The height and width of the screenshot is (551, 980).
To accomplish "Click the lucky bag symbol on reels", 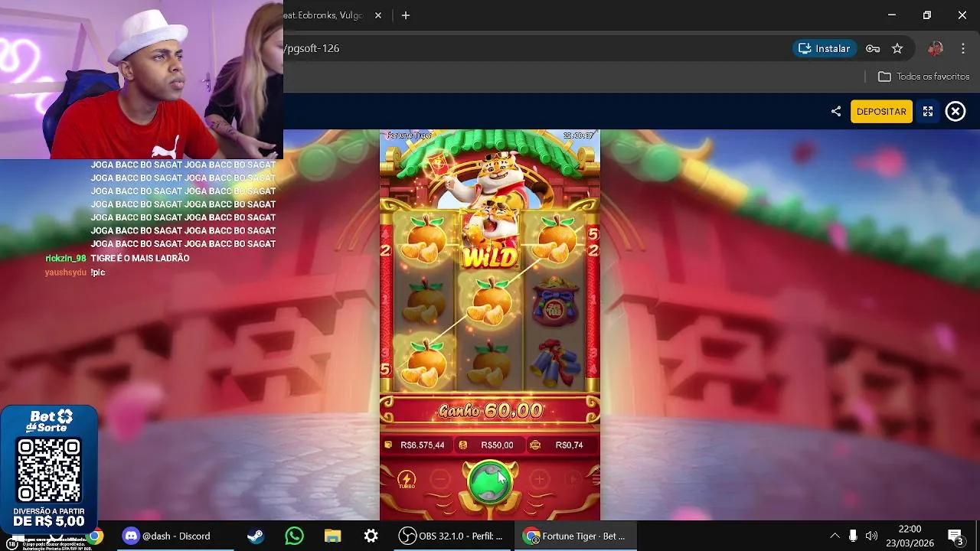I will coord(557,303).
